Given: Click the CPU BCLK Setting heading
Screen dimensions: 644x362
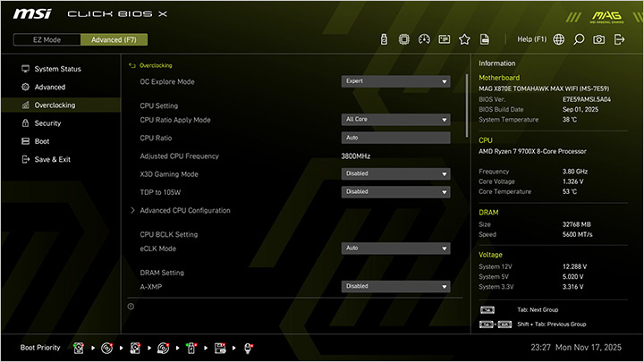Looking at the screenshot, I should tap(169, 235).
